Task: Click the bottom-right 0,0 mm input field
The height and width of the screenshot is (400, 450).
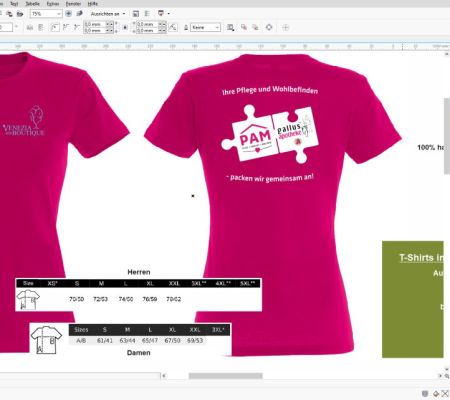Action: click(147, 30)
